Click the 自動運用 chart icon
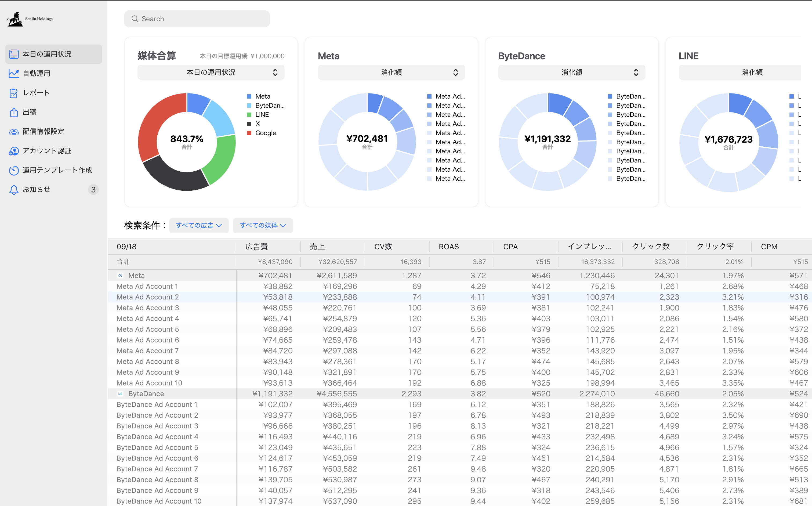The width and height of the screenshot is (812, 506). pyautogui.click(x=14, y=73)
